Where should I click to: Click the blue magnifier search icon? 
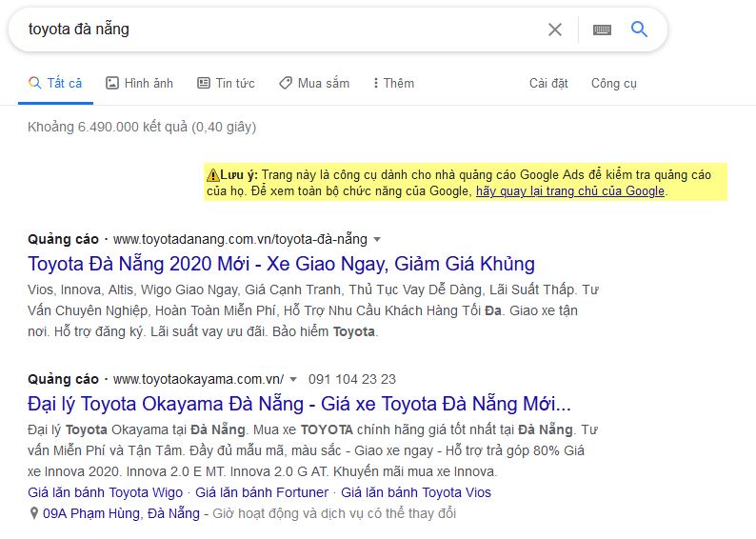point(639,30)
